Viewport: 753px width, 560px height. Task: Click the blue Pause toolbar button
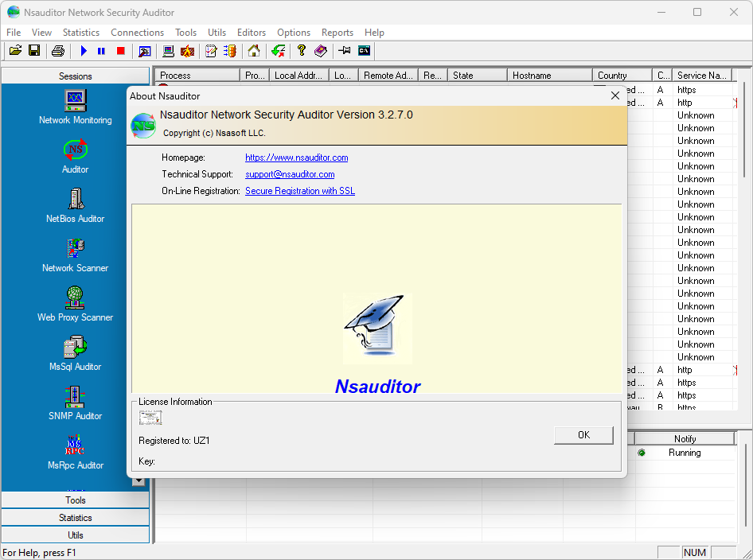[101, 50]
